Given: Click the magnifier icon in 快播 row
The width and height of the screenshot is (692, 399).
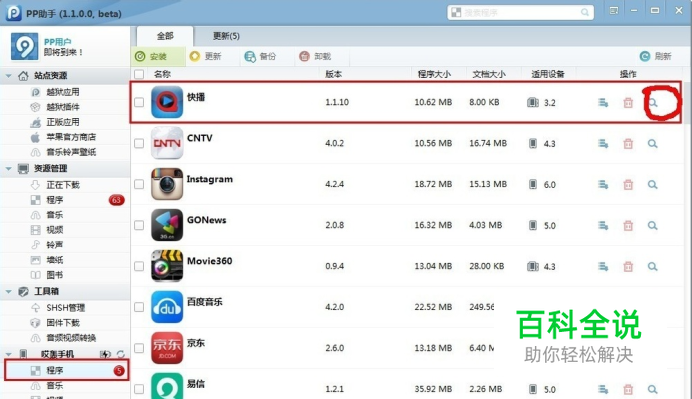Looking at the screenshot, I should [653, 103].
